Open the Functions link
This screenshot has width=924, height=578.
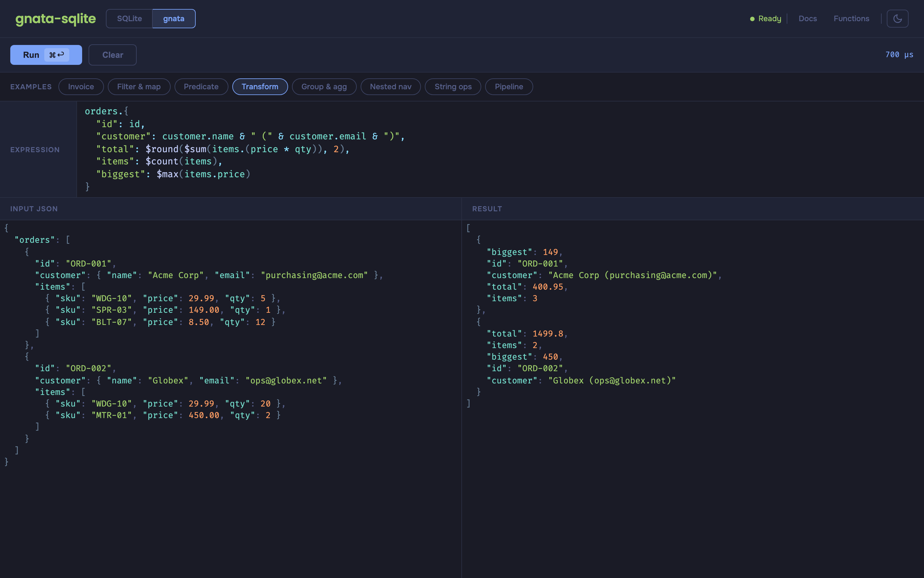coord(851,18)
